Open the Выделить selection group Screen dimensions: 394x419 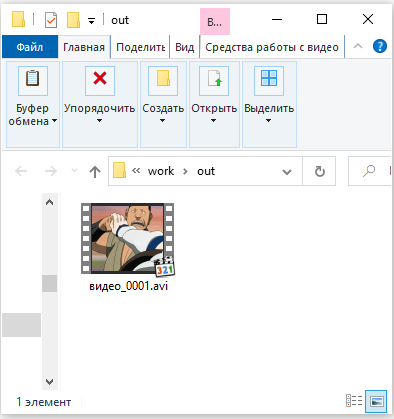[269, 104]
